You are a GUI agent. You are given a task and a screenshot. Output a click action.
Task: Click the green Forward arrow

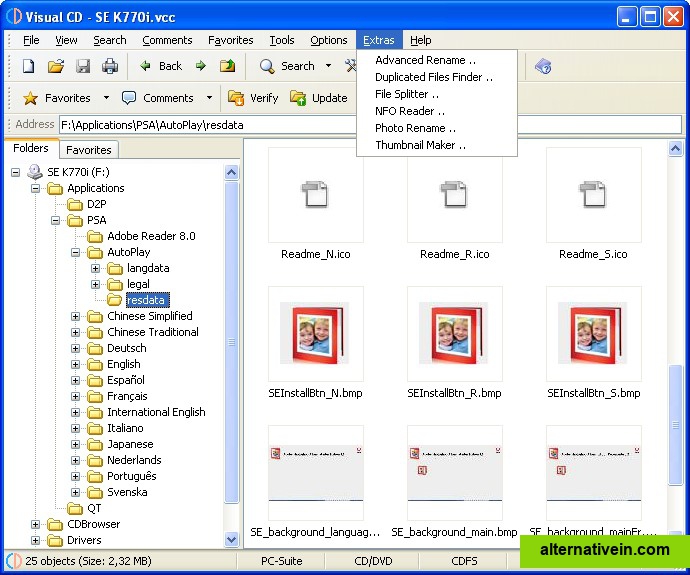(201, 66)
